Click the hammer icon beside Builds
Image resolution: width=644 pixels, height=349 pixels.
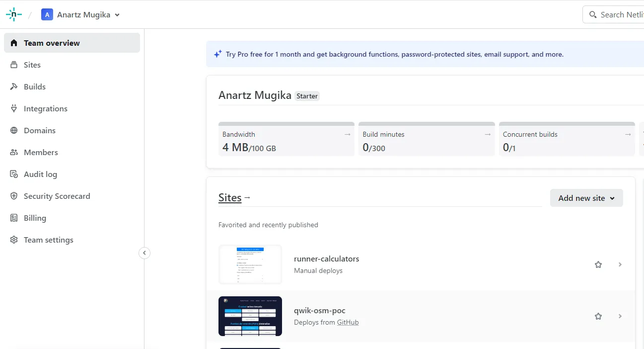point(14,87)
